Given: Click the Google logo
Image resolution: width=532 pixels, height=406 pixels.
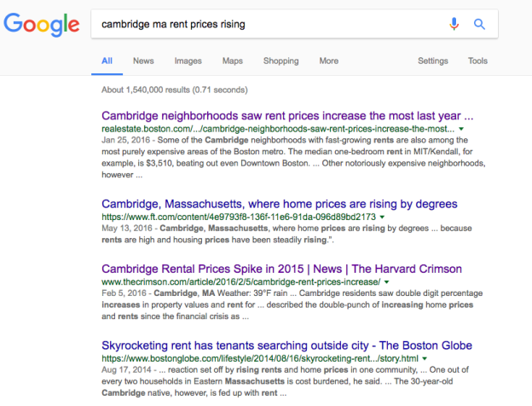Looking at the screenshot, I should coord(42,25).
